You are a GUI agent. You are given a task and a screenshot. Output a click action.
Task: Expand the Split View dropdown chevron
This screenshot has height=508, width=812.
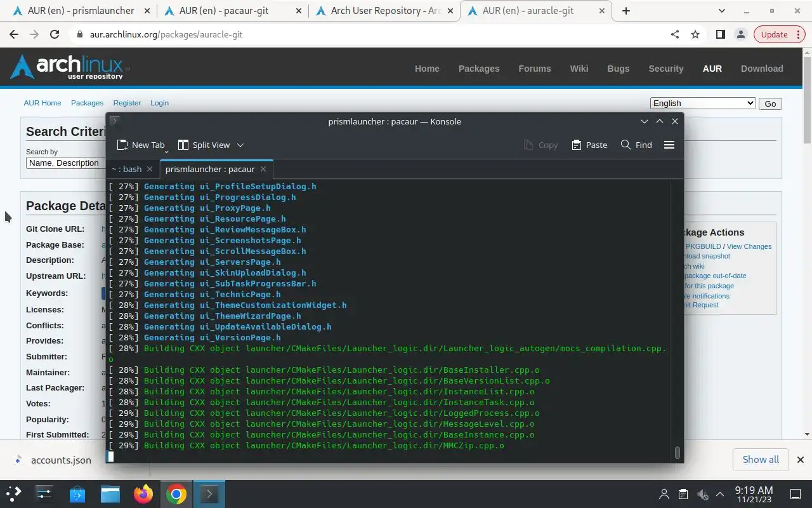[x=240, y=145]
